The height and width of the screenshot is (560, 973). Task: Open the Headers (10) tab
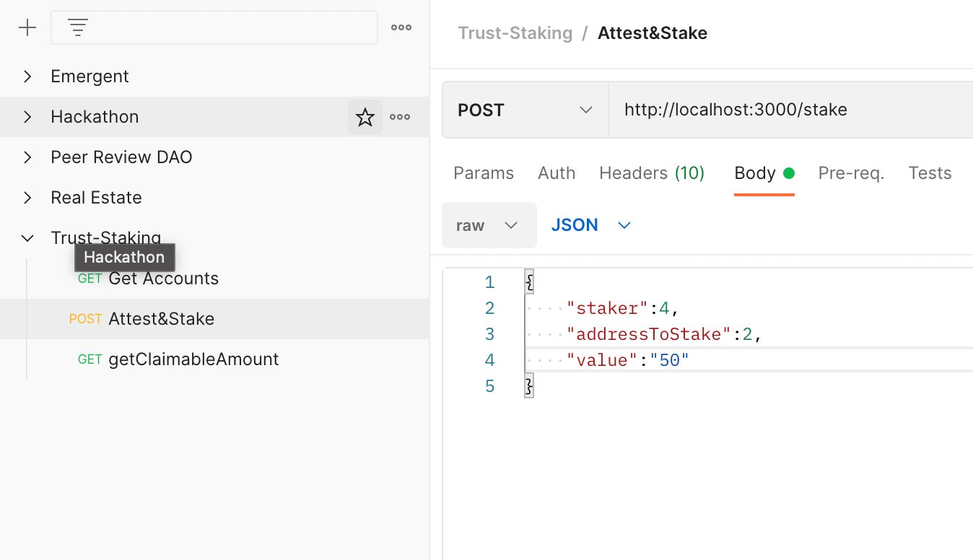click(x=652, y=173)
